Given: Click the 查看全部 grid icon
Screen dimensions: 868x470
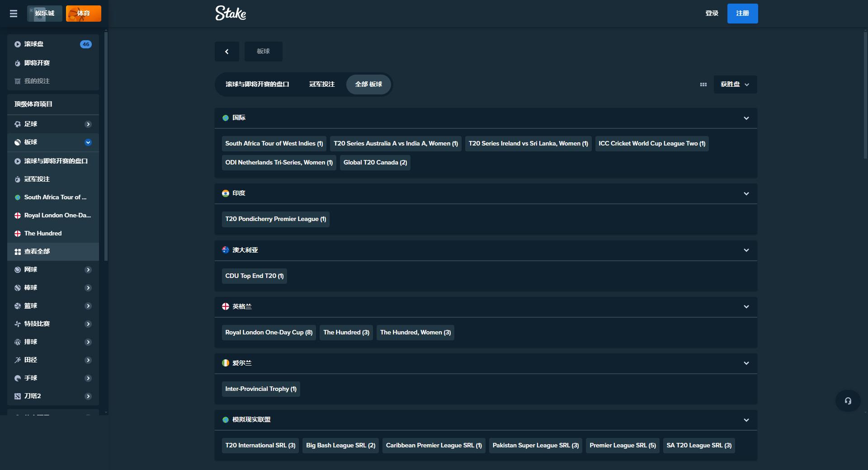Looking at the screenshot, I should coord(18,252).
